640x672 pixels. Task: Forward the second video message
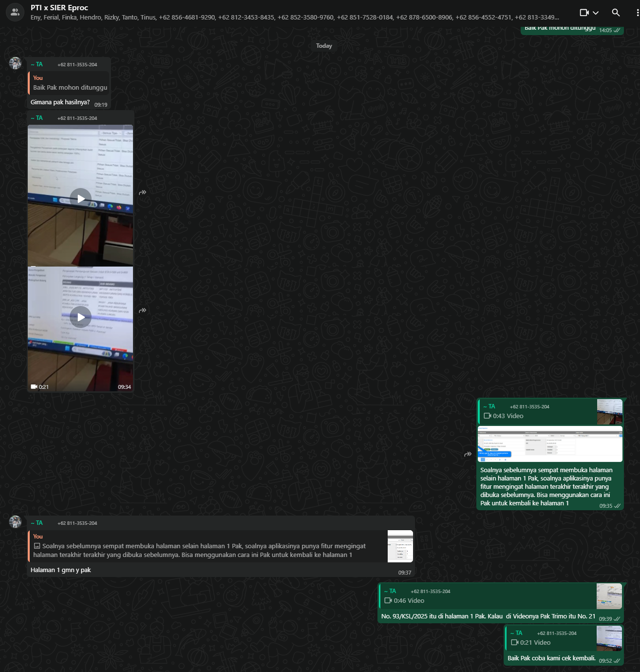coord(143,310)
